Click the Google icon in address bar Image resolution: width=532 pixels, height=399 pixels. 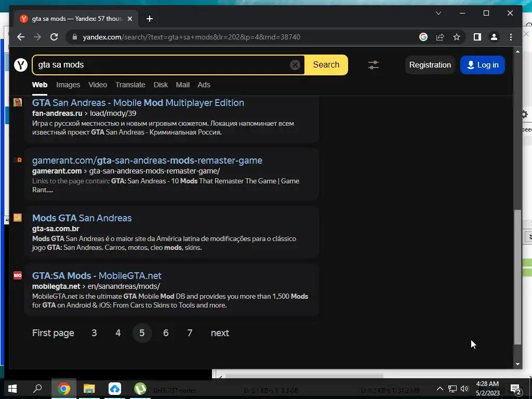click(x=423, y=37)
